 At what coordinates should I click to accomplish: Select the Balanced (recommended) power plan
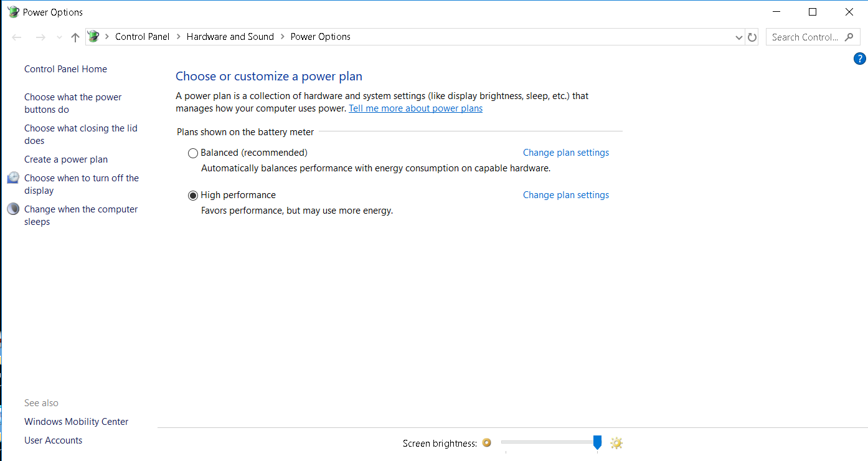[x=193, y=153]
